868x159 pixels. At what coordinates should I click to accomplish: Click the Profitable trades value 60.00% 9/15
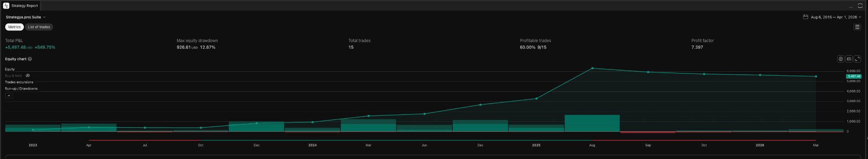[x=533, y=47]
